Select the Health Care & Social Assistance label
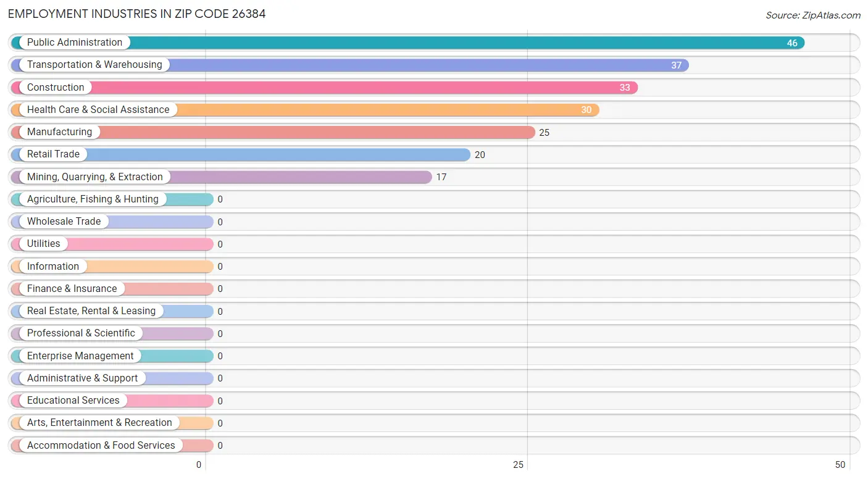868x479 pixels. click(x=98, y=110)
